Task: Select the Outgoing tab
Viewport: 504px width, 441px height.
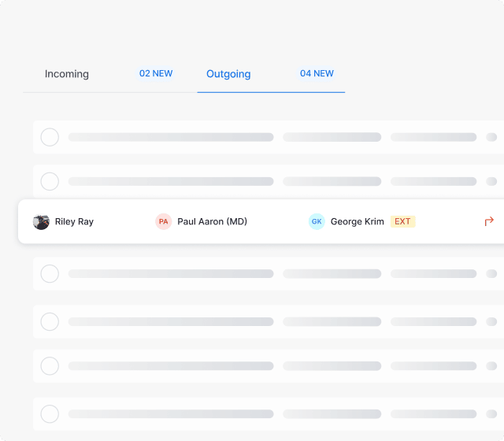Action: click(x=228, y=74)
